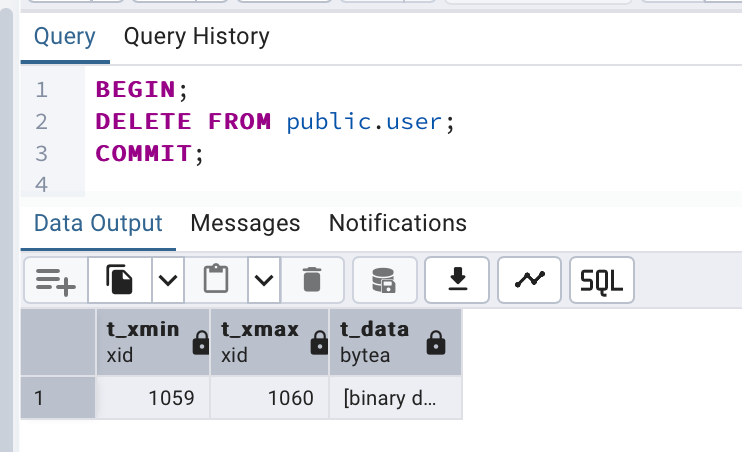Click the [binary d... cell in t_data

click(x=396, y=398)
